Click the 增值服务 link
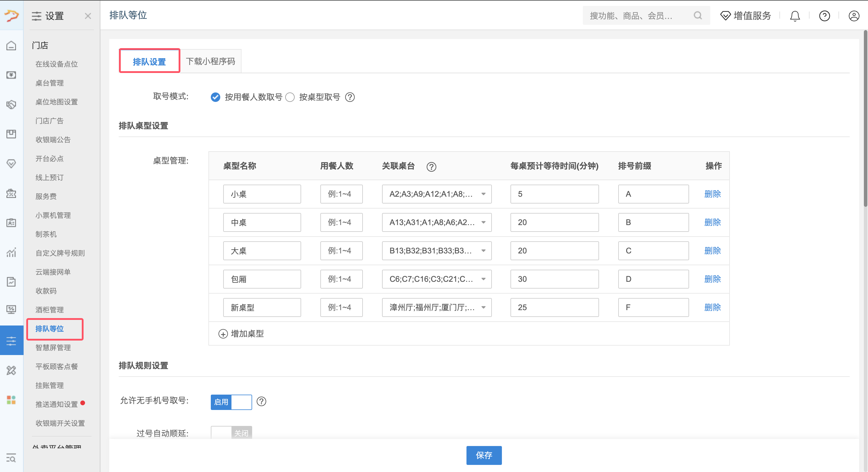Viewport: 868px width, 472px height. (752, 16)
